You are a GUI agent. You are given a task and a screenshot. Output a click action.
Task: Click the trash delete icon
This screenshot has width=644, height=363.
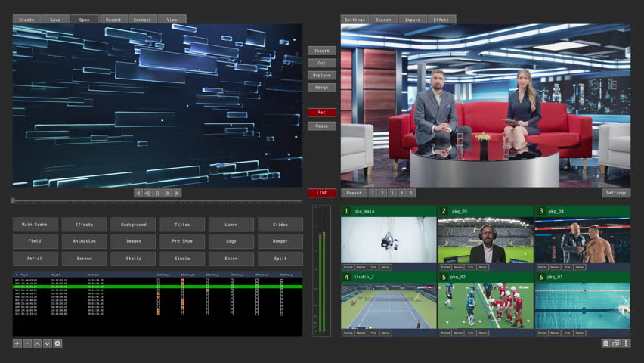pos(605,343)
